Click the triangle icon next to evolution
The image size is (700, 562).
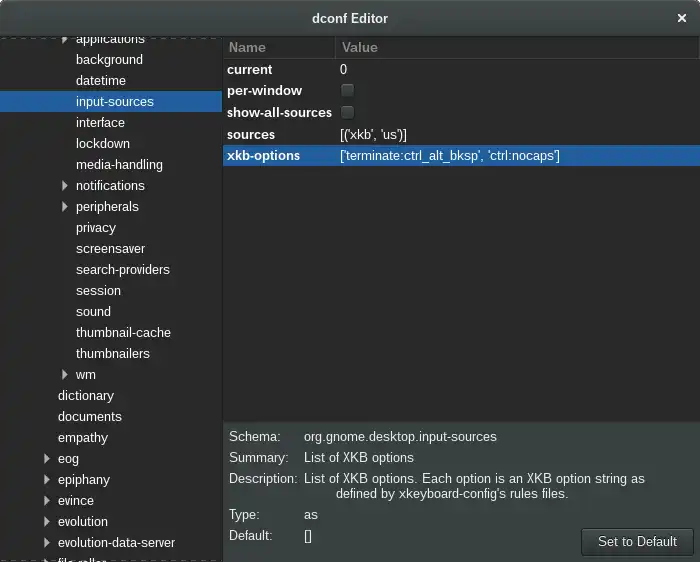click(47, 521)
